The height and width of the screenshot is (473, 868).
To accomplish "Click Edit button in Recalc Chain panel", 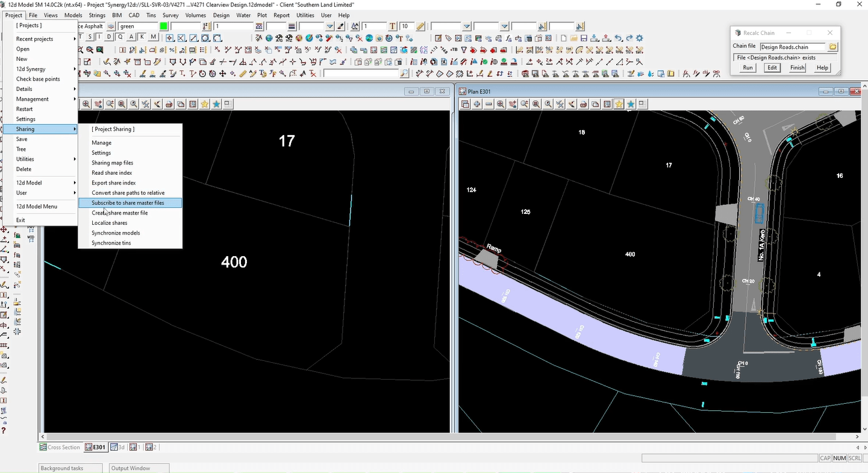I will pyautogui.click(x=772, y=68).
